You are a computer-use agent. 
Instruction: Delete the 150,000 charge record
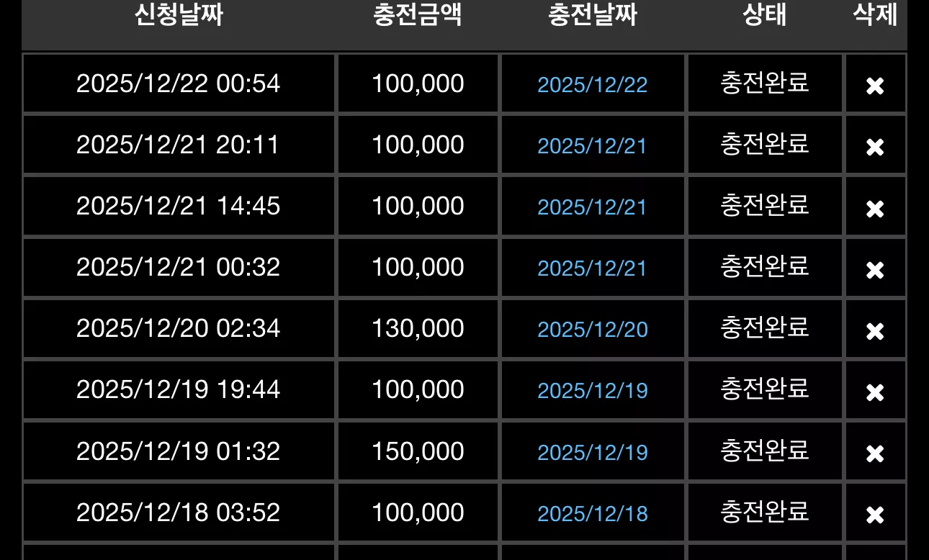pos(875,453)
